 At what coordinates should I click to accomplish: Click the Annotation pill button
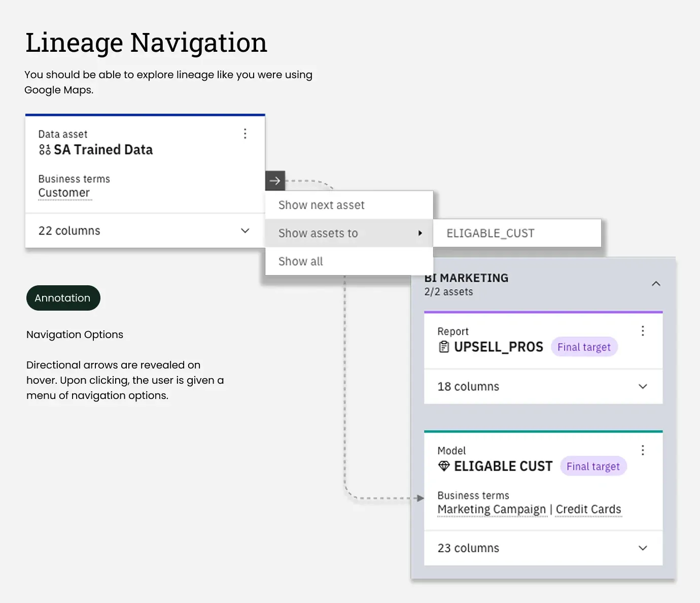click(x=63, y=298)
